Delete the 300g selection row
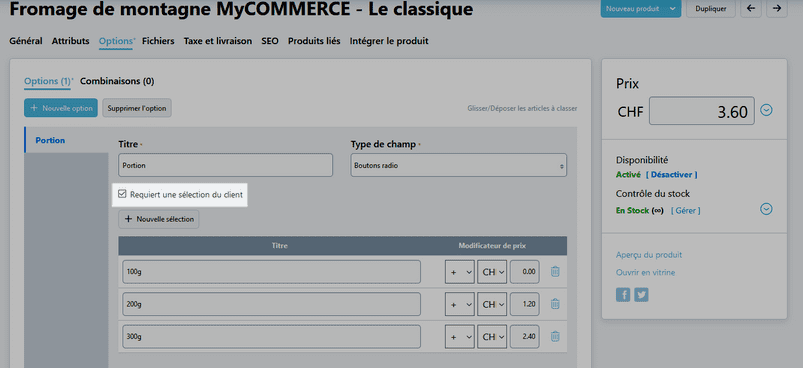The width and height of the screenshot is (803, 368). tap(555, 336)
